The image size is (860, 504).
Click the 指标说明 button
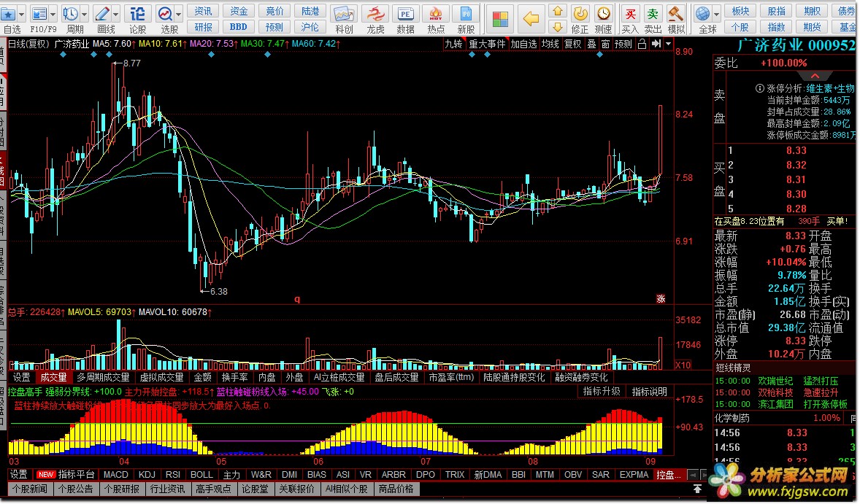coord(650,391)
